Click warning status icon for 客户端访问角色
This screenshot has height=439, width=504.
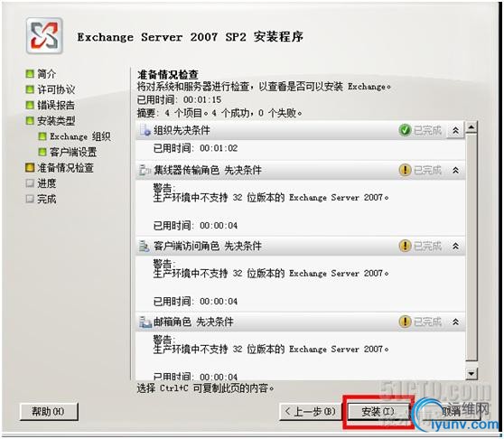pos(405,246)
